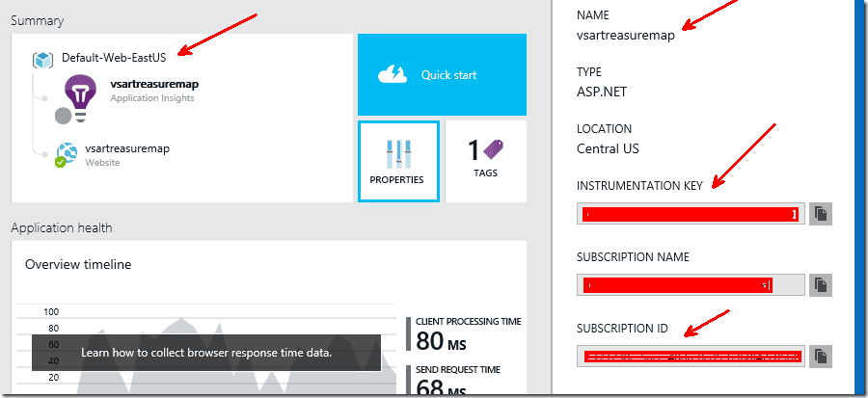Click the TYPE label
Viewport: 868px width, 398px height.
[x=589, y=72]
